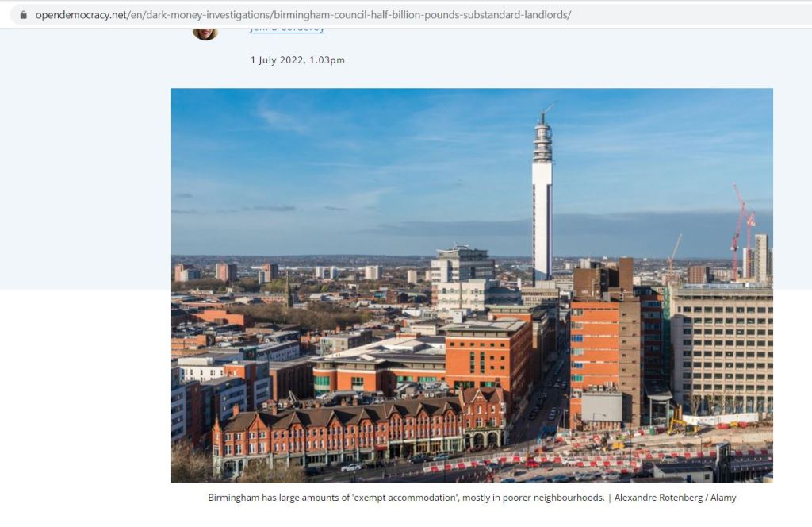This screenshot has height=527, width=812.
Task: Click the BT Tower in the photo
Action: click(x=542, y=197)
